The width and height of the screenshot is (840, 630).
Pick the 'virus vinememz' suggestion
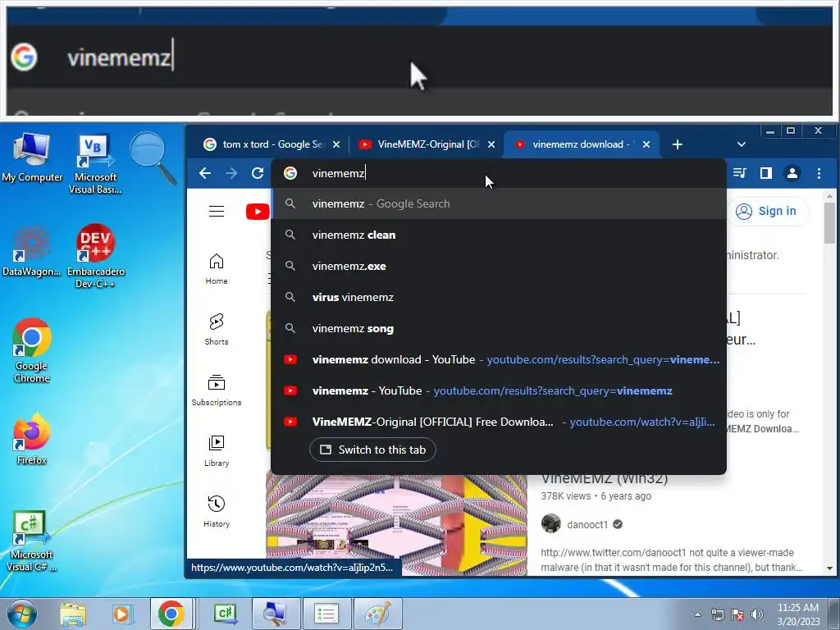(498, 297)
